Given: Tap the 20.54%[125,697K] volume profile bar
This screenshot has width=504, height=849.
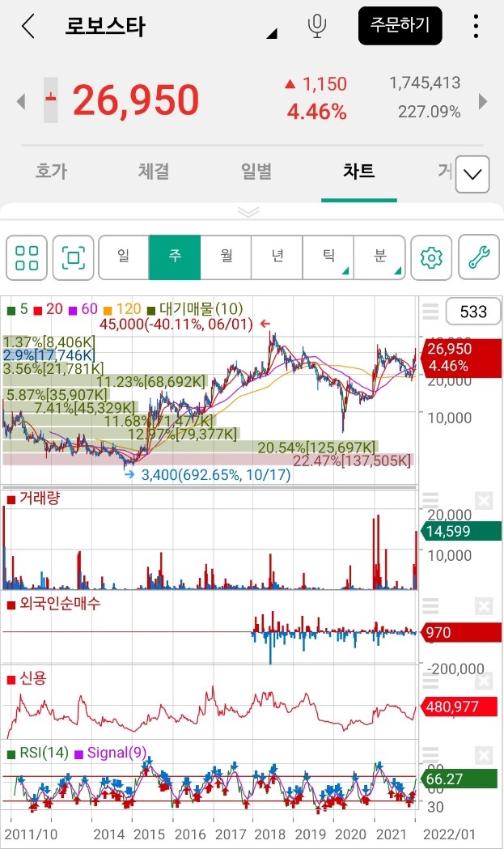Looking at the screenshot, I should [189, 448].
